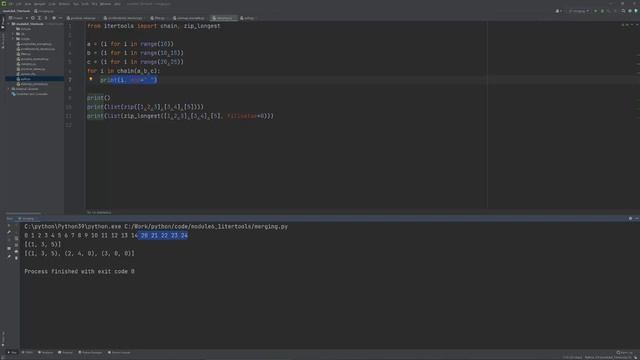Select Scratches and Consoles node
The image size is (640, 360).
[x=30, y=94]
